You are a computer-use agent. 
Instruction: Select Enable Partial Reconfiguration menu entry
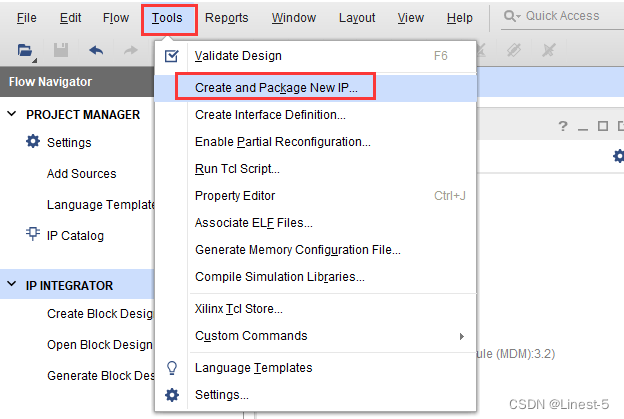point(282,142)
